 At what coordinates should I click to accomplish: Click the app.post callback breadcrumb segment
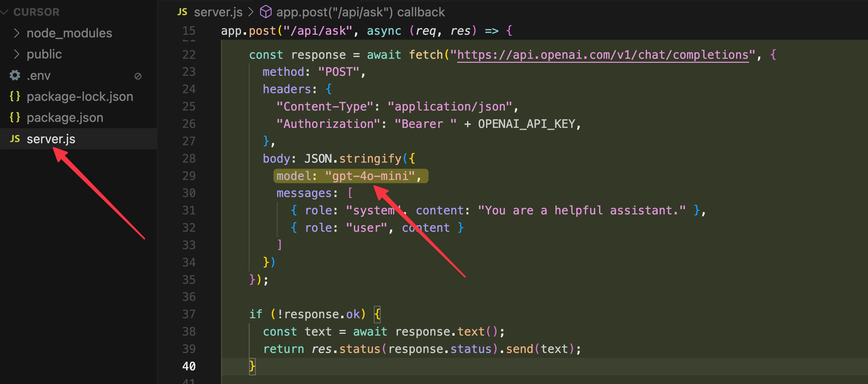point(360,12)
